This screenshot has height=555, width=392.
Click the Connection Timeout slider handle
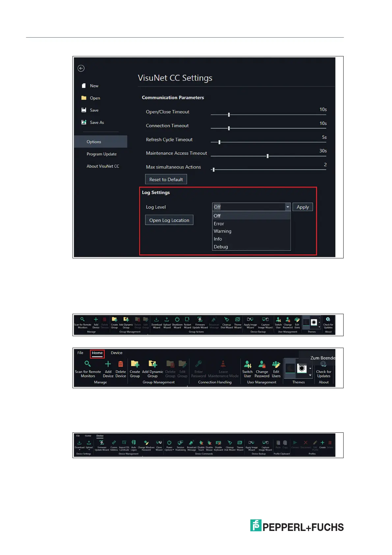(x=229, y=128)
